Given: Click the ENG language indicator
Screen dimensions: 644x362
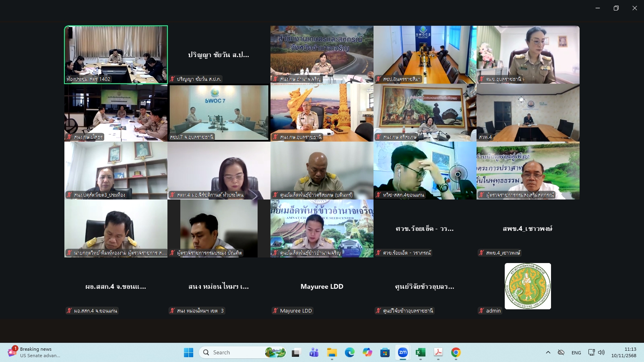Looking at the screenshot, I should click(576, 352).
